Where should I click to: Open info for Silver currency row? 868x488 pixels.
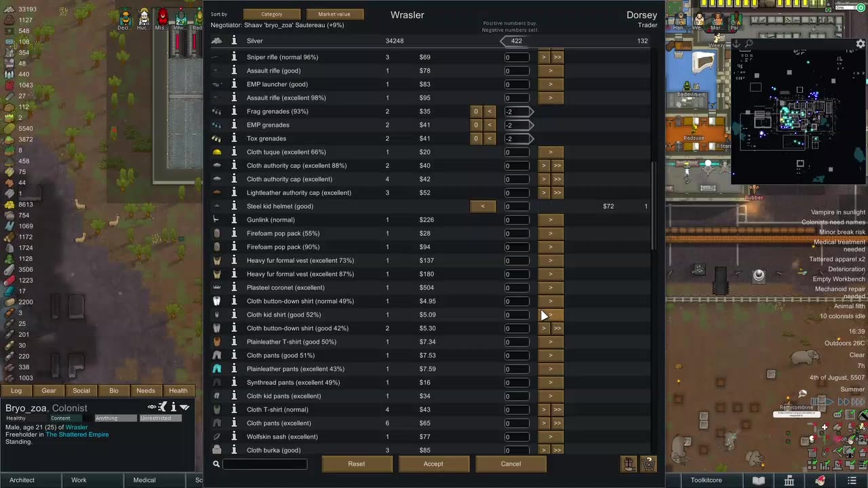pyautogui.click(x=234, y=41)
